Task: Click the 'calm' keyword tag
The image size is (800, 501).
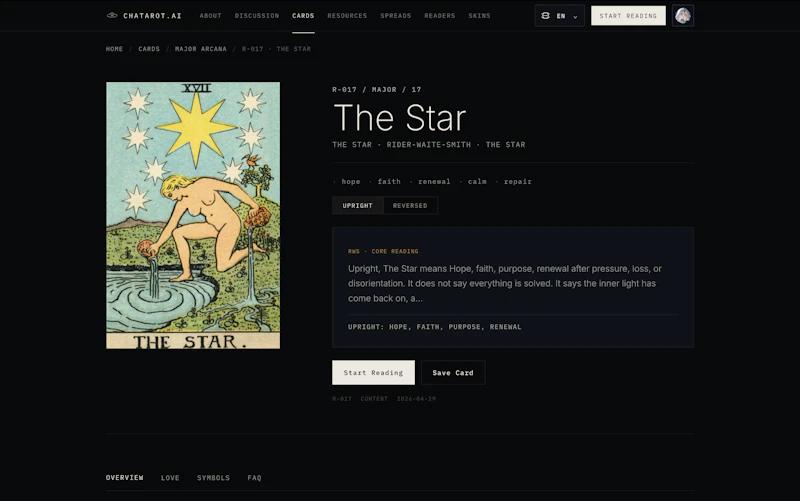Action: [477, 182]
